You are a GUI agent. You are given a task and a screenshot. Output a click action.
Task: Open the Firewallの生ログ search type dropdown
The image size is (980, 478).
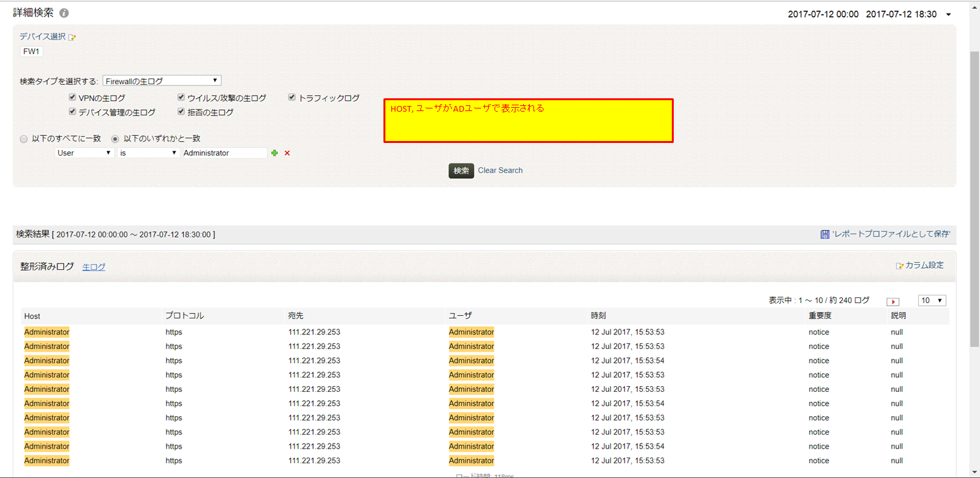point(162,81)
